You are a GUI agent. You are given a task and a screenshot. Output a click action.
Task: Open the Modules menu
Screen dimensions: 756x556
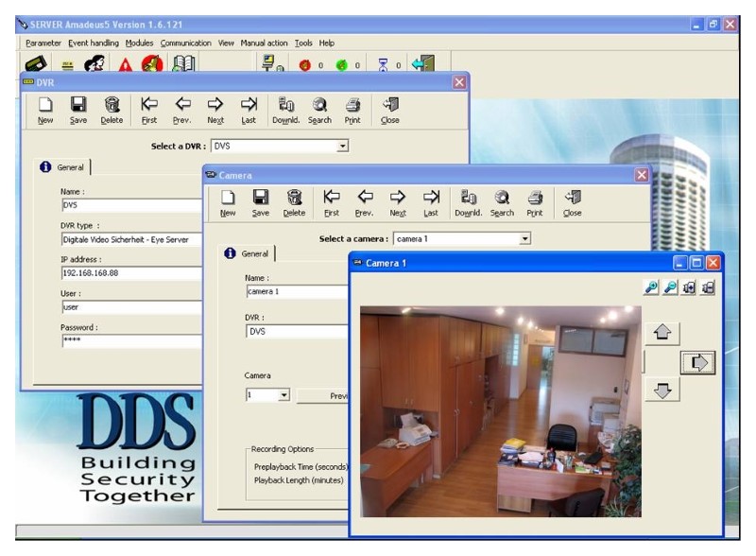(139, 43)
